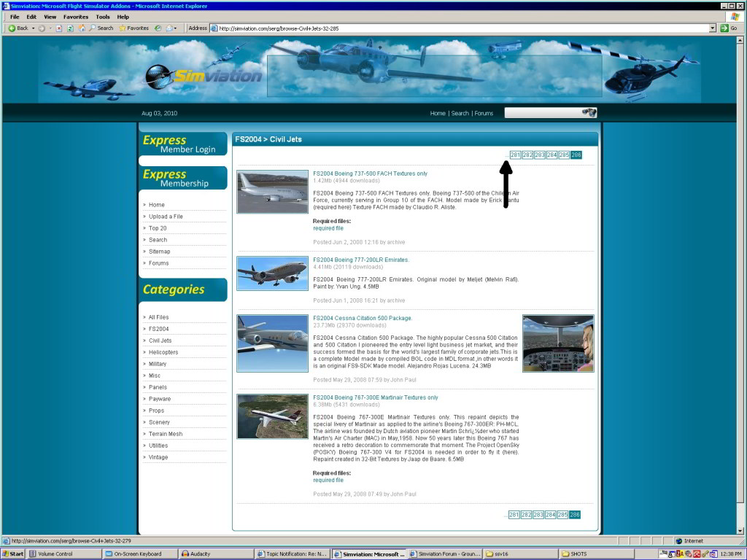The width and height of the screenshot is (747, 560).
Task: Select the All Files category
Action: (x=158, y=317)
